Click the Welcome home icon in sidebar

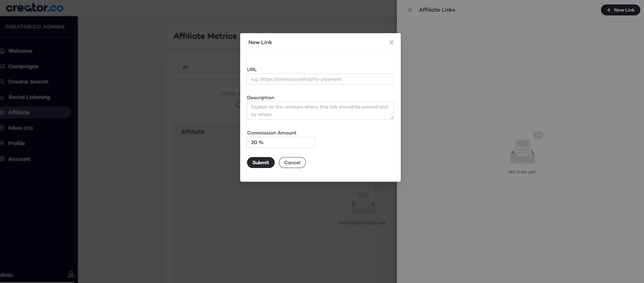point(2,51)
